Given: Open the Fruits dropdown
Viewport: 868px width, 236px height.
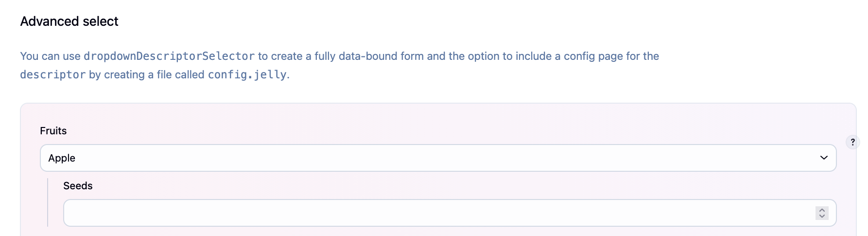Looking at the screenshot, I should pos(437,158).
